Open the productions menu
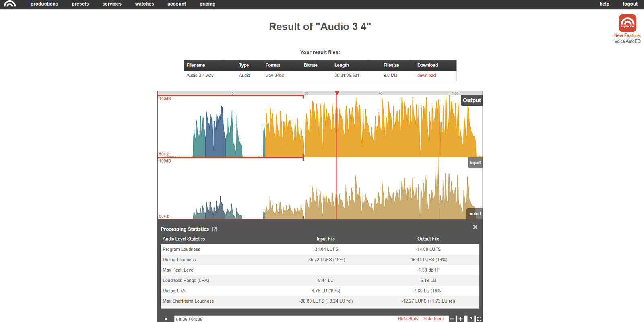The height and width of the screenshot is (322, 644). [x=44, y=4]
